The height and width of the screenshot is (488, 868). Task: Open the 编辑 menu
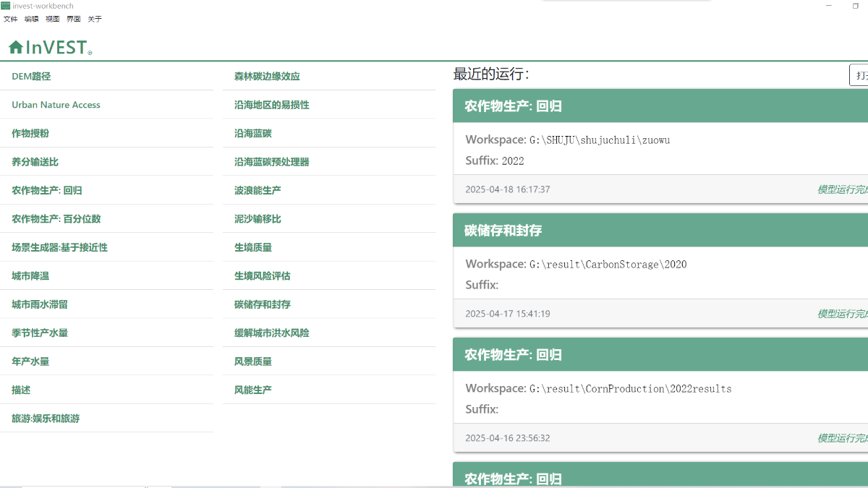pos(31,20)
